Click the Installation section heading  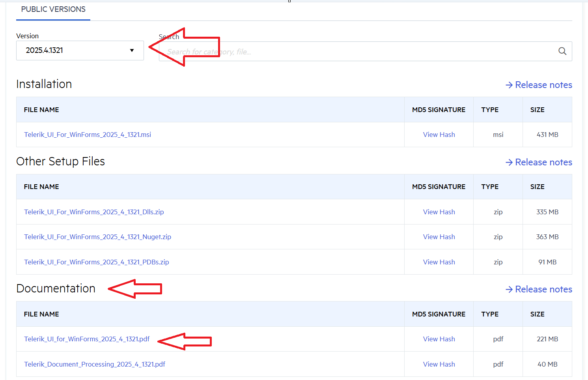pos(44,84)
